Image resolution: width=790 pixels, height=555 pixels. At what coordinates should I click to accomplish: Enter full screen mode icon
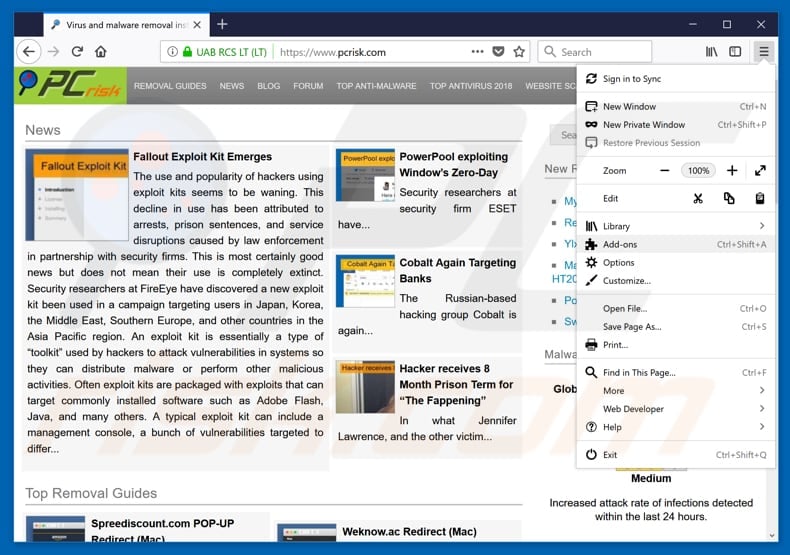pyautogui.click(x=760, y=171)
